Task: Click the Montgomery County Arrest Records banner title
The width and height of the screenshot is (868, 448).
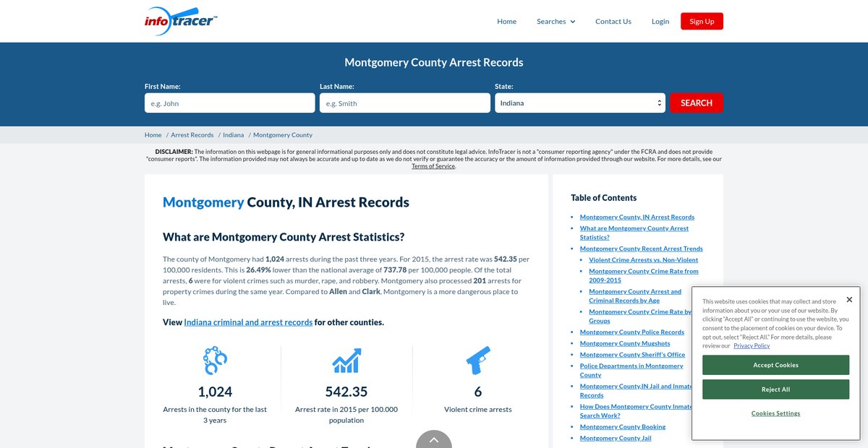Action: [x=434, y=63]
